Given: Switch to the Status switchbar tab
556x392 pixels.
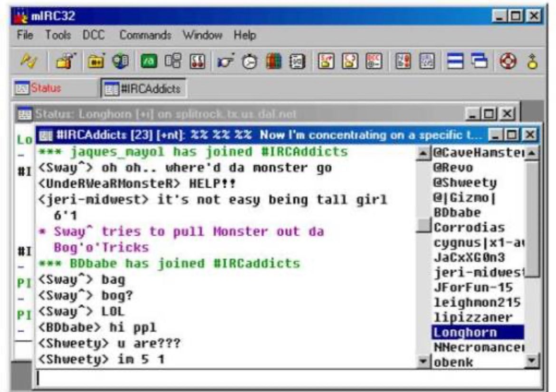Looking at the screenshot, I should 55,88.
